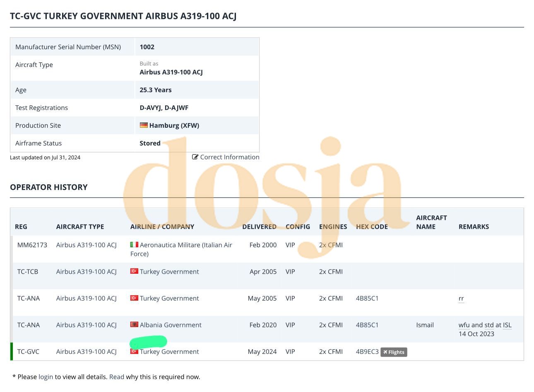Click registration MM62173
The width and height of the screenshot is (534, 392).
[x=32, y=245]
